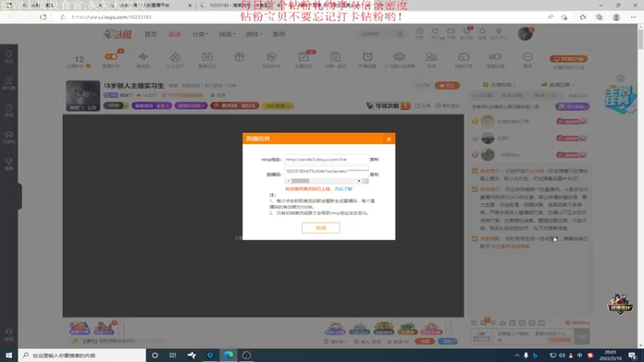Viewport: 644px width, 362px height.
Task: Open the followed heart icon in the header
Action: [x=435, y=31]
